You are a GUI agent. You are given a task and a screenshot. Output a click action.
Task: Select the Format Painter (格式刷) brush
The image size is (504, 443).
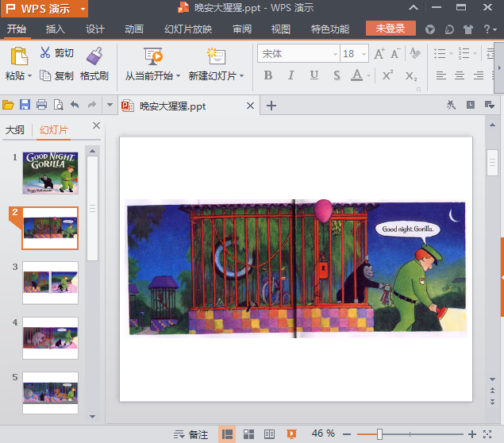(94, 56)
